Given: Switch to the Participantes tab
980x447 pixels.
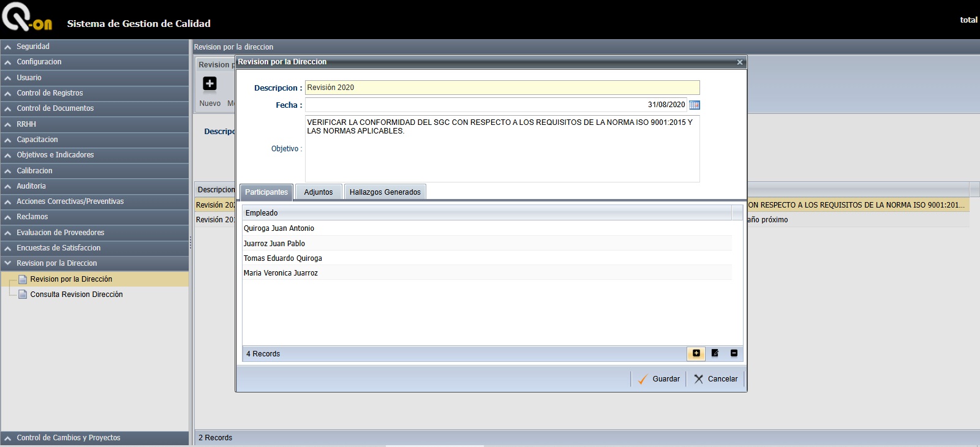Looking at the screenshot, I should click(266, 192).
